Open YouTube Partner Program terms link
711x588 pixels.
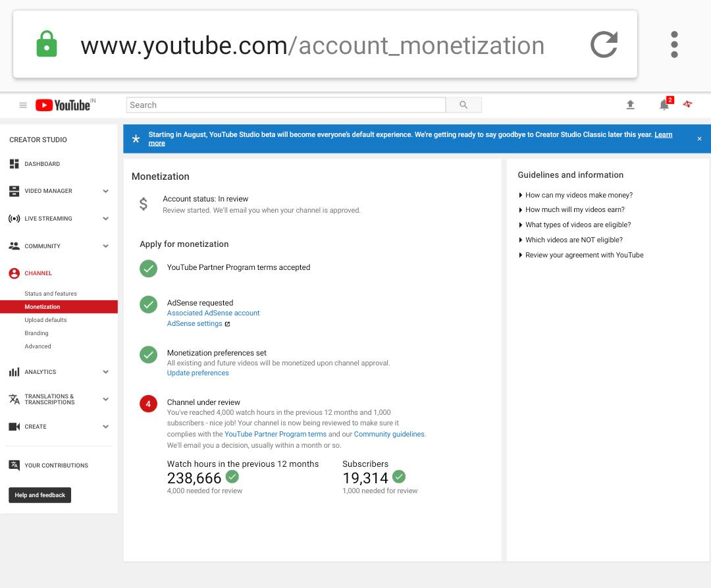click(x=275, y=434)
